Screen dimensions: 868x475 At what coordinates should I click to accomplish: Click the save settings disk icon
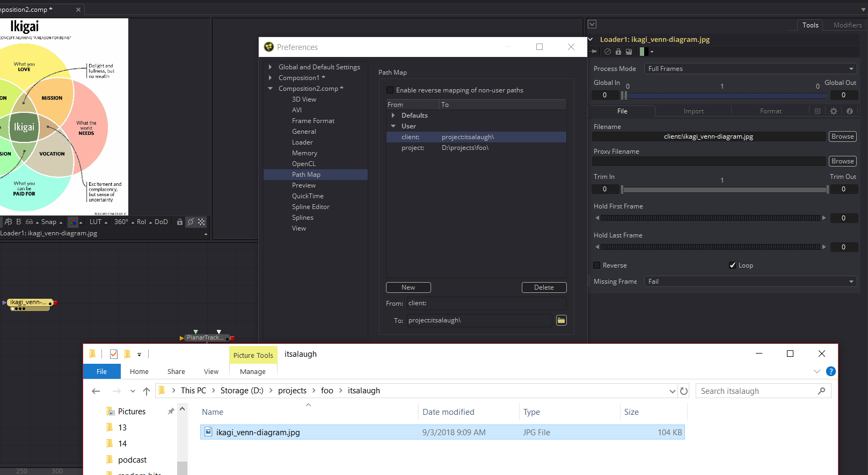point(629,52)
